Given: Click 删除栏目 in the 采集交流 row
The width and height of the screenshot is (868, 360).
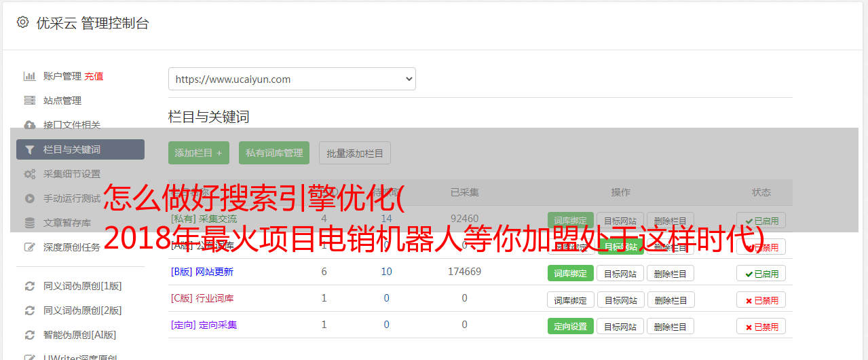Looking at the screenshot, I should (x=671, y=220).
